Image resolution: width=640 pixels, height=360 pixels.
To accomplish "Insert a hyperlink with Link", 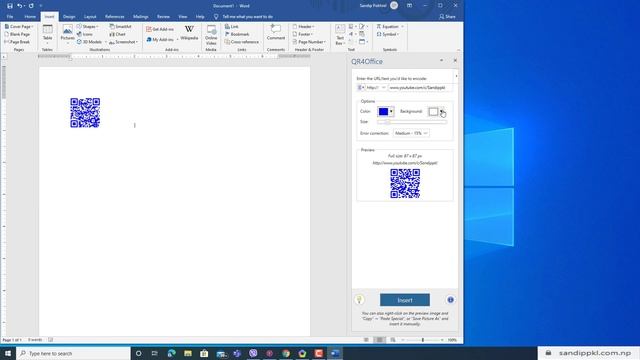I will [231, 27].
